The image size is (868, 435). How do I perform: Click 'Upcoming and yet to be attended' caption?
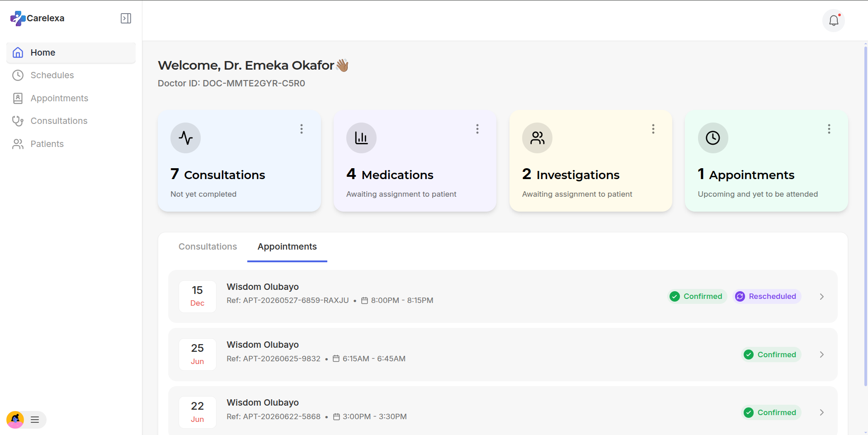point(758,194)
